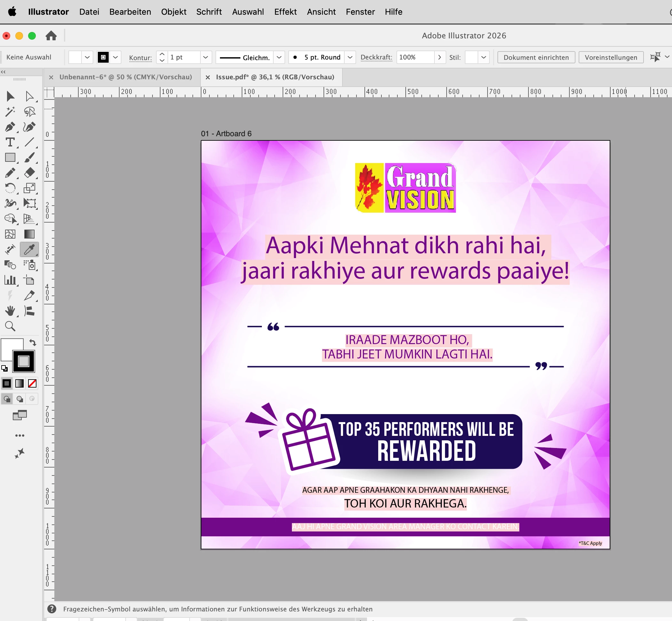Increase Kontur weight with stepper
The width and height of the screenshot is (672, 621).
(162, 54)
